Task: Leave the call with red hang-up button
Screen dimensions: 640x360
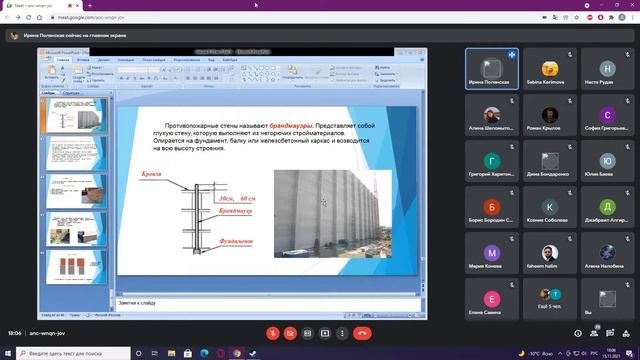Action: pyautogui.click(x=362, y=333)
